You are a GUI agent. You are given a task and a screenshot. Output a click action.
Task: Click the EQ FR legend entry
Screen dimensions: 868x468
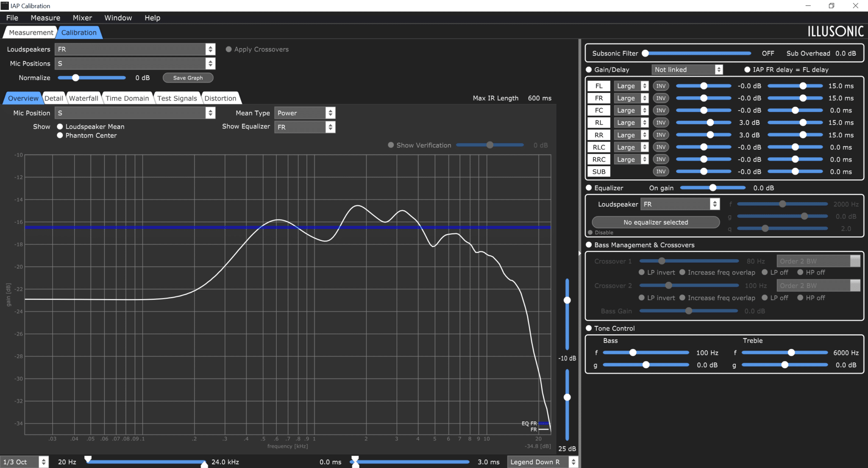click(x=535, y=423)
